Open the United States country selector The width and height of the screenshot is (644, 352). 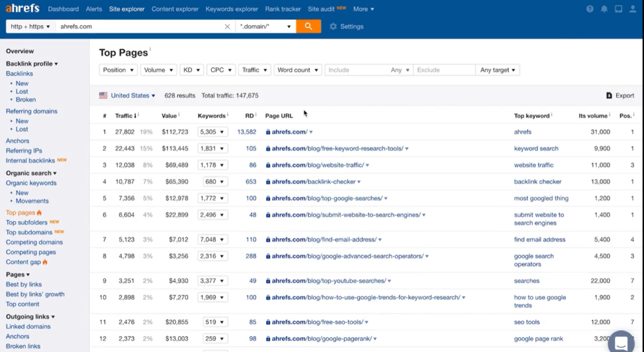pyautogui.click(x=133, y=96)
